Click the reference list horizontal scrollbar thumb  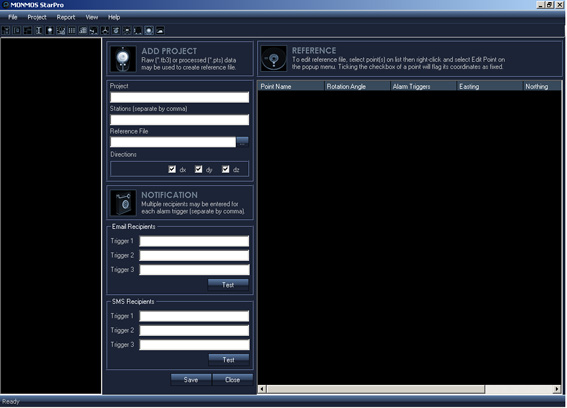pyautogui.click(x=376, y=389)
